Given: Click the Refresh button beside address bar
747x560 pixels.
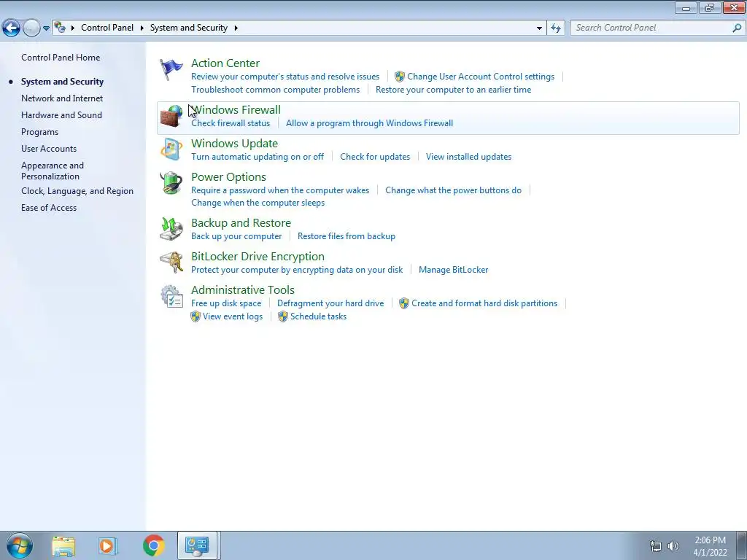Looking at the screenshot, I should coord(556,28).
